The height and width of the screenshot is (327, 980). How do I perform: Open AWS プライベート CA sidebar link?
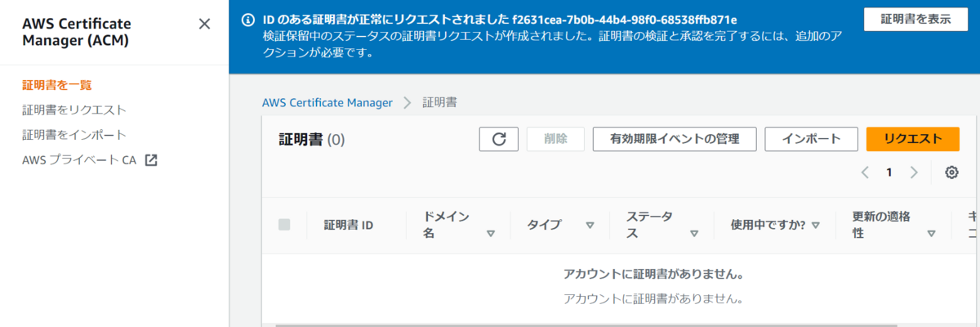tap(79, 160)
